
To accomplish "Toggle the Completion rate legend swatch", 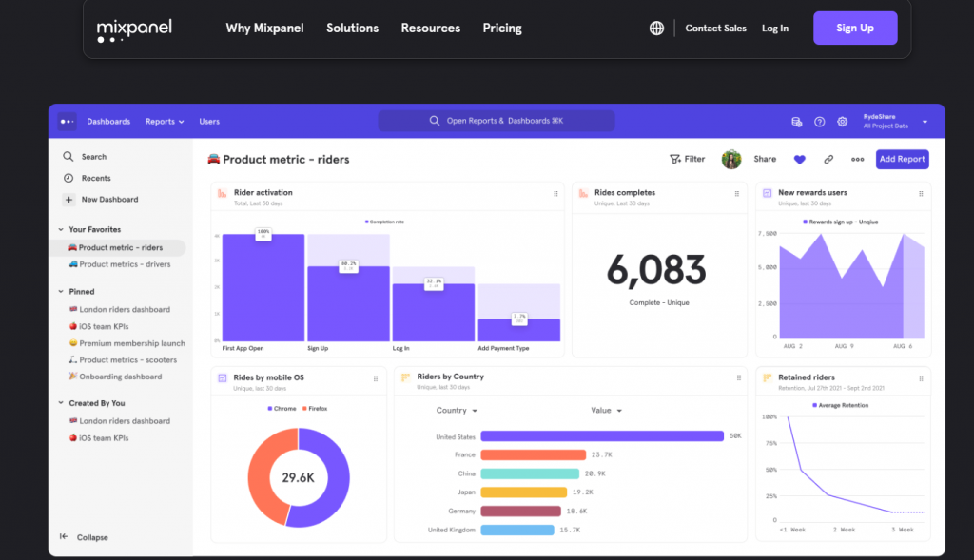I will 366,222.
